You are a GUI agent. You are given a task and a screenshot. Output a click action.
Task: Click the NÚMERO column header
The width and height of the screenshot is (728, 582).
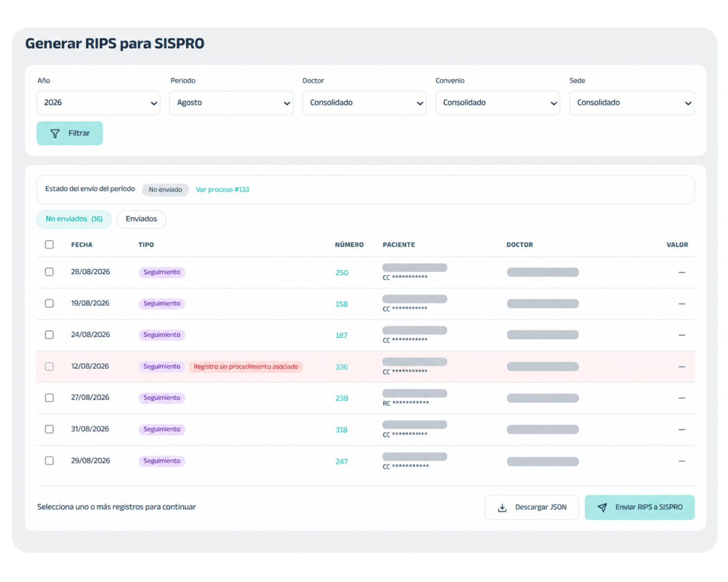[x=349, y=245]
